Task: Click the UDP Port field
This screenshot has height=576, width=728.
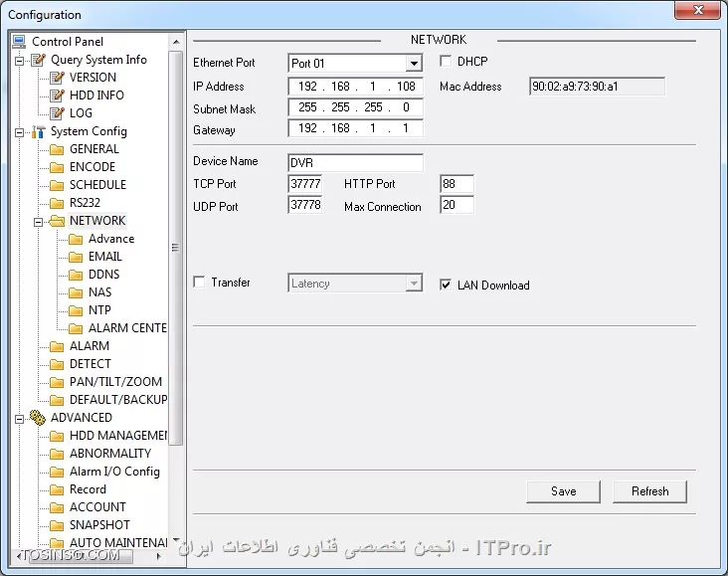Action: (305, 205)
